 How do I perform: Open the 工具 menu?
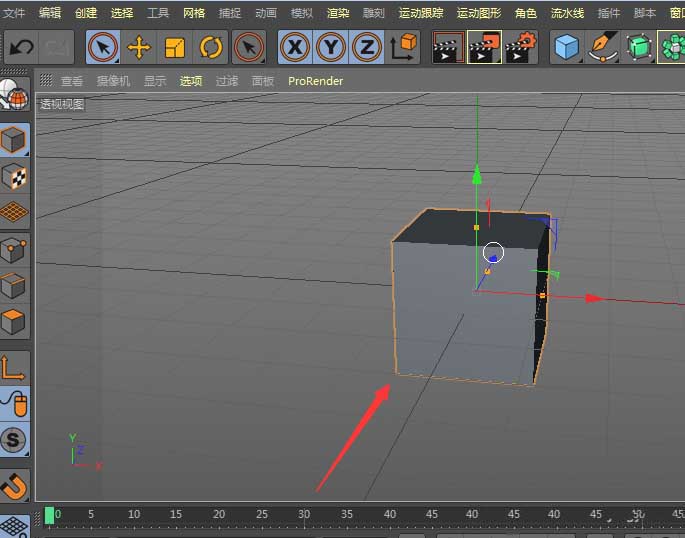[x=158, y=13]
